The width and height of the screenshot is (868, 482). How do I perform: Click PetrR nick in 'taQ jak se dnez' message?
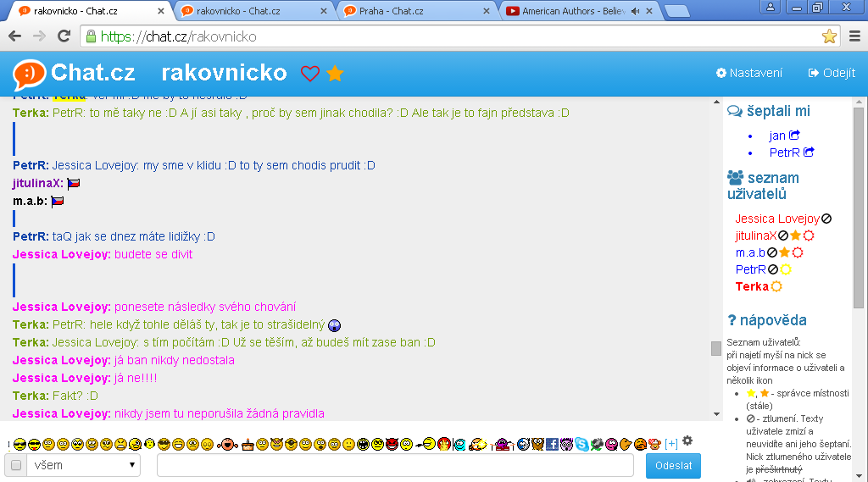31,237
